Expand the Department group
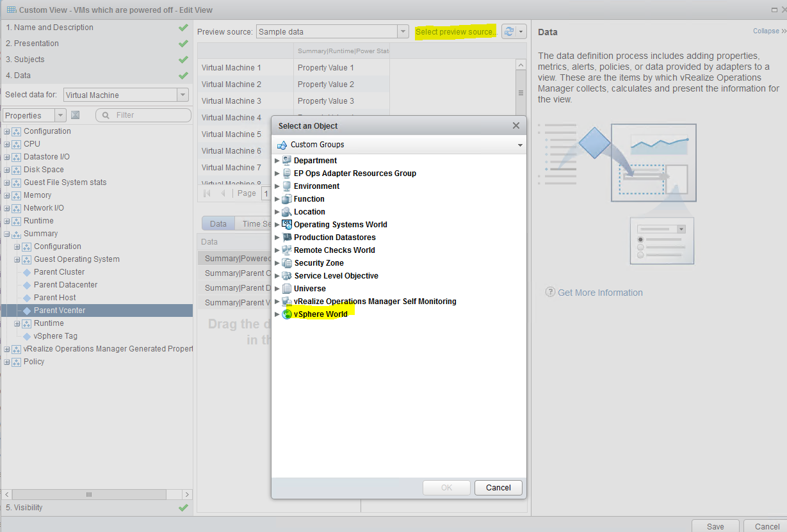Viewport: 787px width, 532px height. click(x=277, y=161)
